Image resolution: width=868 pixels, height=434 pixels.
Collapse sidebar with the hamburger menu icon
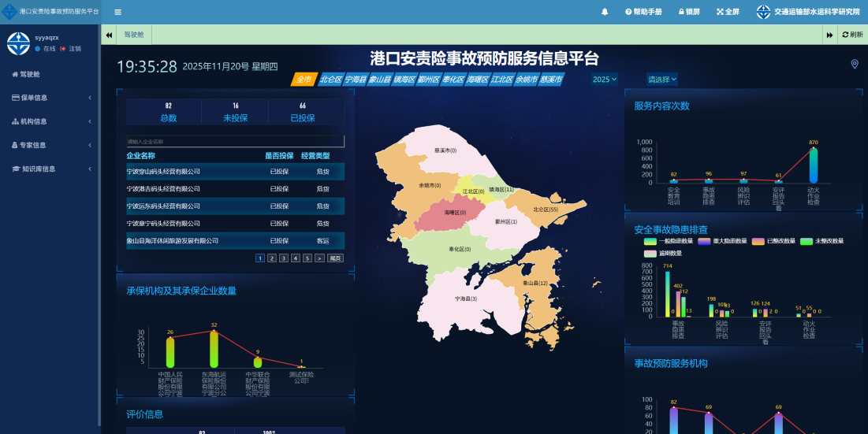point(117,12)
